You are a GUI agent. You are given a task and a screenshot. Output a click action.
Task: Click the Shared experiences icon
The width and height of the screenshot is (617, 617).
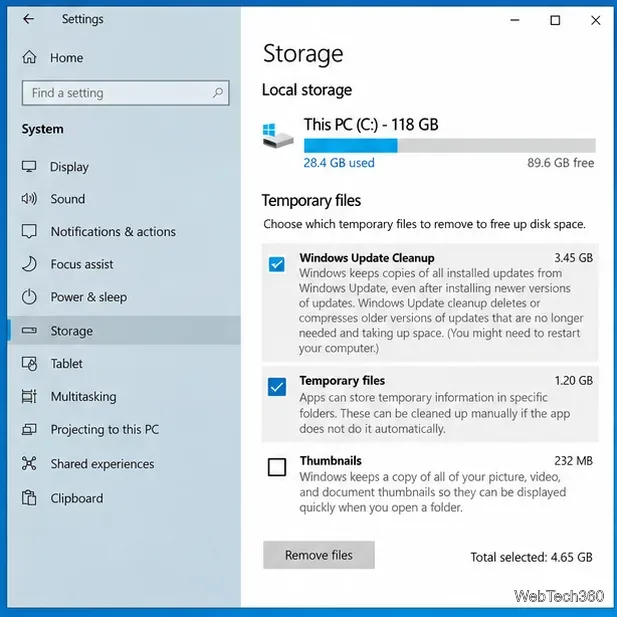pyautogui.click(x=29, y=464)
